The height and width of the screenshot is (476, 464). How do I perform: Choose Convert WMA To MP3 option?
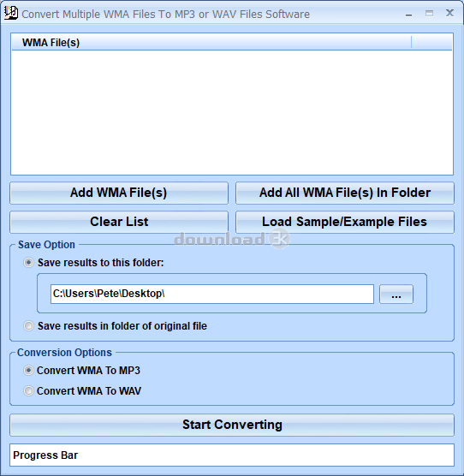(x=28, y=371)
